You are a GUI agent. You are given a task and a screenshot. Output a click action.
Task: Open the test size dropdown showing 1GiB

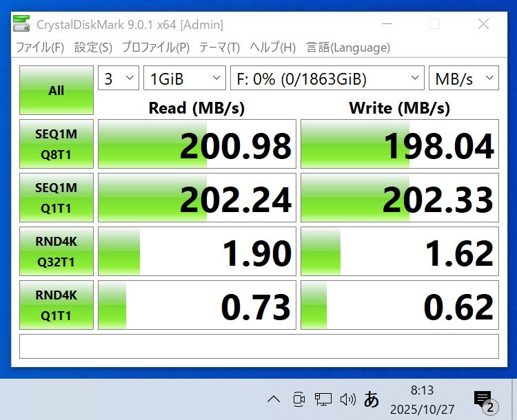[x=185, y=78]
